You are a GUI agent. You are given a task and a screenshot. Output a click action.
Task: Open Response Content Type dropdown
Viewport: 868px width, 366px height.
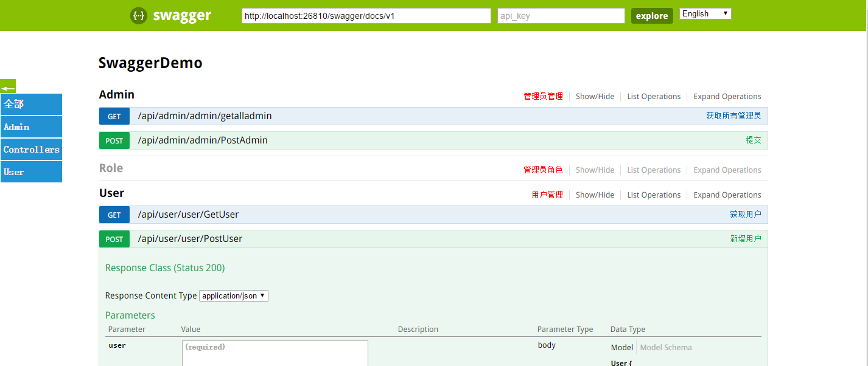click(x=234, y=295)
